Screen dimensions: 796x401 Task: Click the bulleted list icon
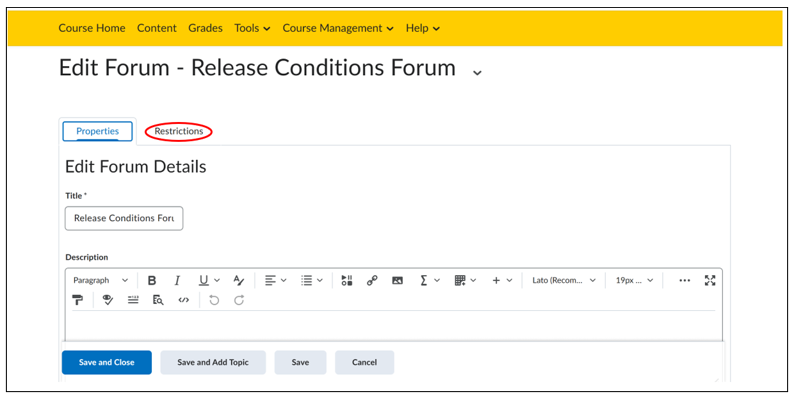(x=306, y=280)
